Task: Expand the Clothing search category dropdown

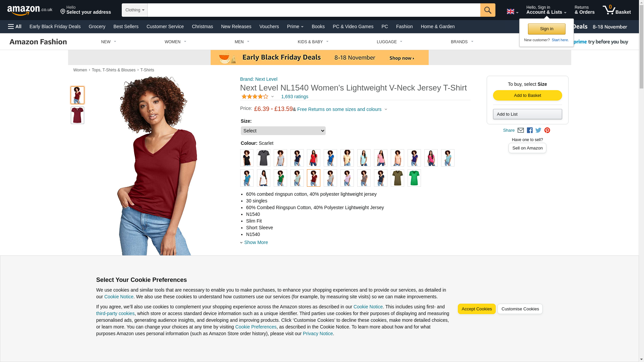Action: coord(135,10)
